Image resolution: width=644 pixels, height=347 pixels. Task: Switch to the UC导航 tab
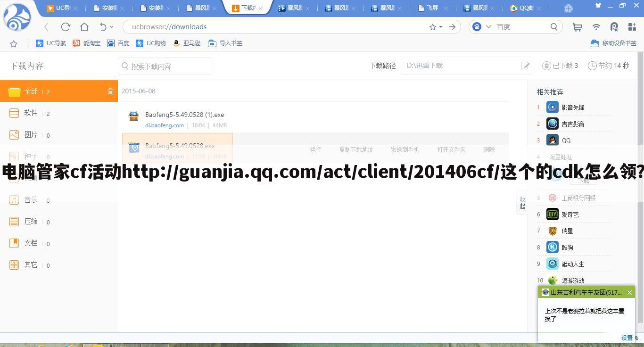(63, 8)
